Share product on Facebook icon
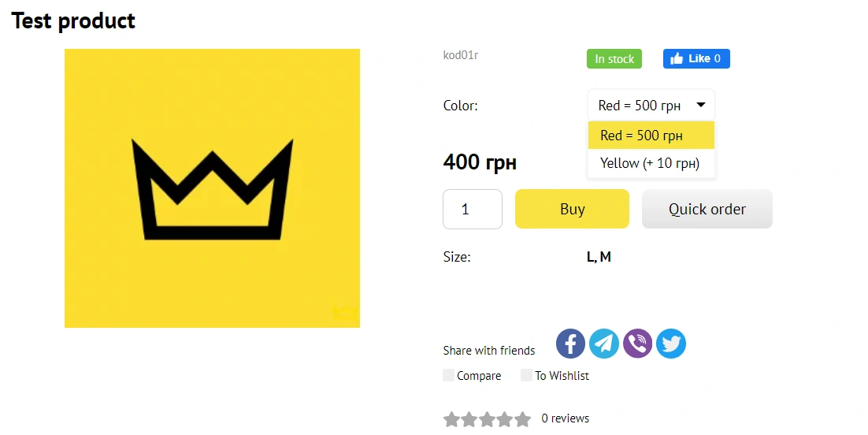The height and width of the screenshot is (435, 868). tap(571, 344)
